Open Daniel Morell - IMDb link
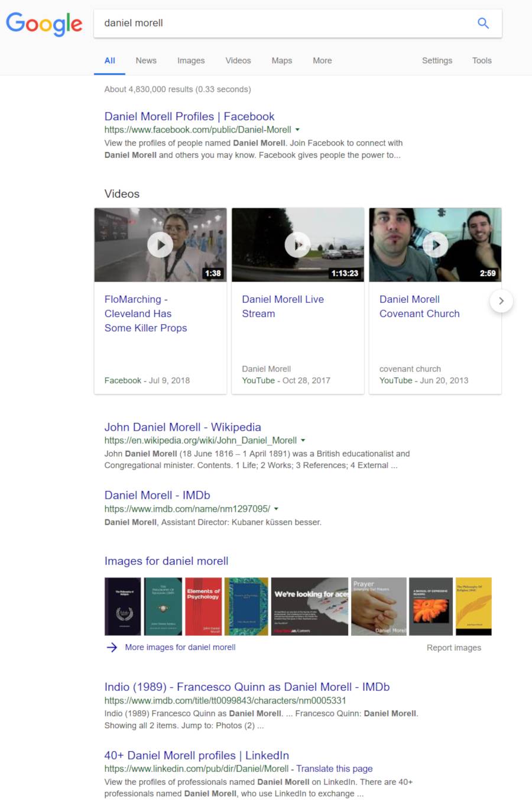532x808 pixels. click(157, 495)
